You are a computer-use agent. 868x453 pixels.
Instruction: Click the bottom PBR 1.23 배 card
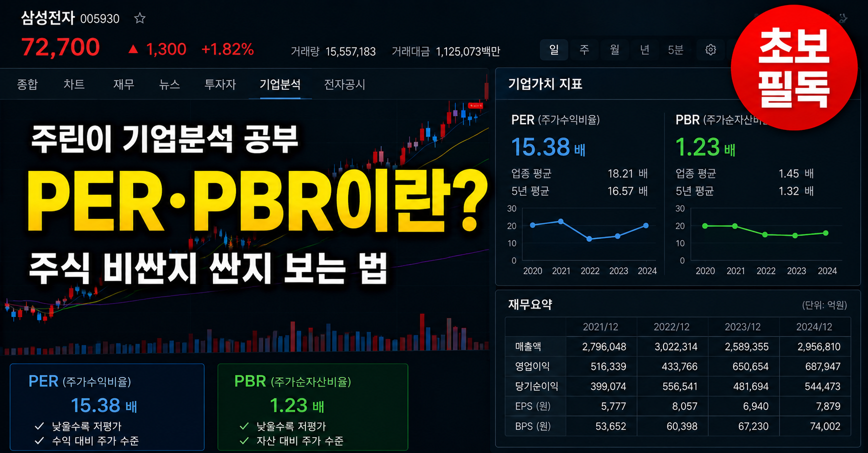tap(312, 407)
